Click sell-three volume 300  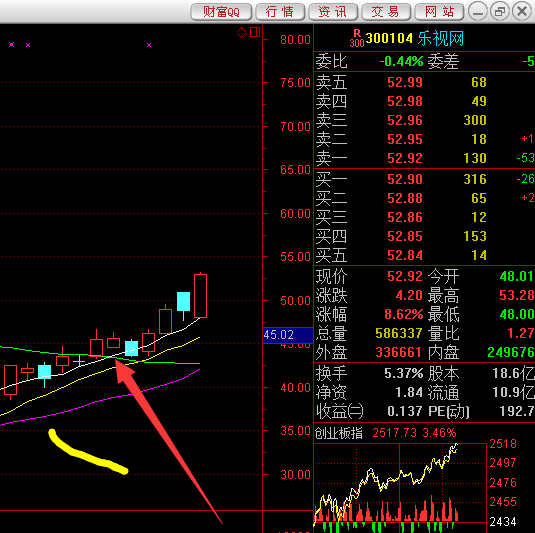pyautogui.click(x=475, y=120)
